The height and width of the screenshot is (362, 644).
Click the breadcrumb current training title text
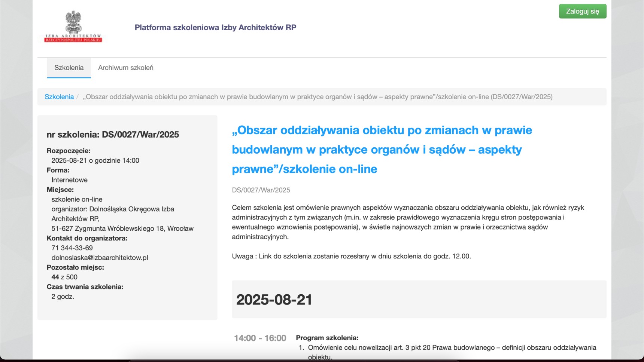point(318,97)
